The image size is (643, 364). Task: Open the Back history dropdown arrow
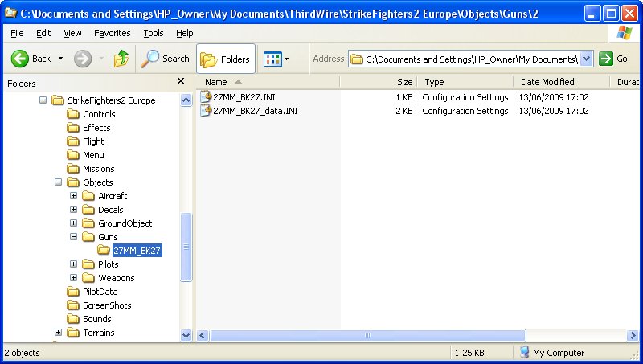[x=61, y=59]
